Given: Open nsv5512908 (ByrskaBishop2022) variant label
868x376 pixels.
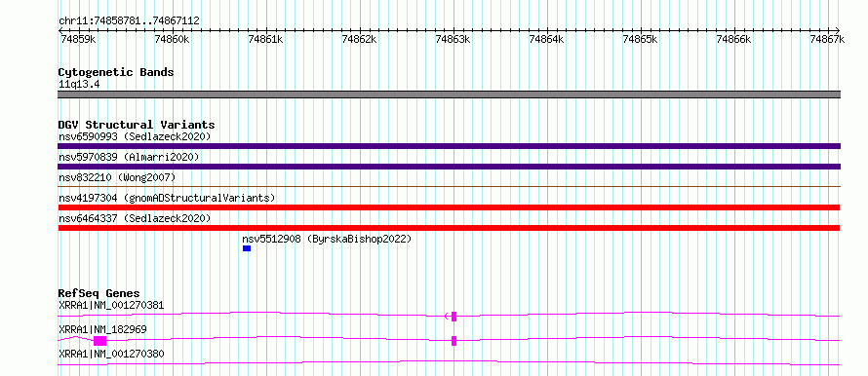Looking at the screenshot, I should [x=327, y=239].
